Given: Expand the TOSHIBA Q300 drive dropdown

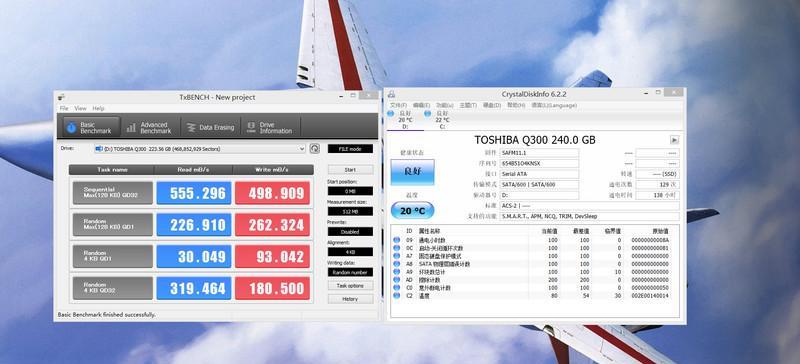Looking at the screenshot, I should (199, 149).
